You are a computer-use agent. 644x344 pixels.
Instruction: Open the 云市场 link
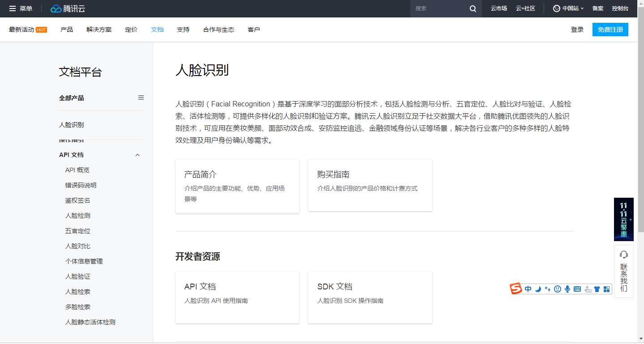[x=499, y=8]
